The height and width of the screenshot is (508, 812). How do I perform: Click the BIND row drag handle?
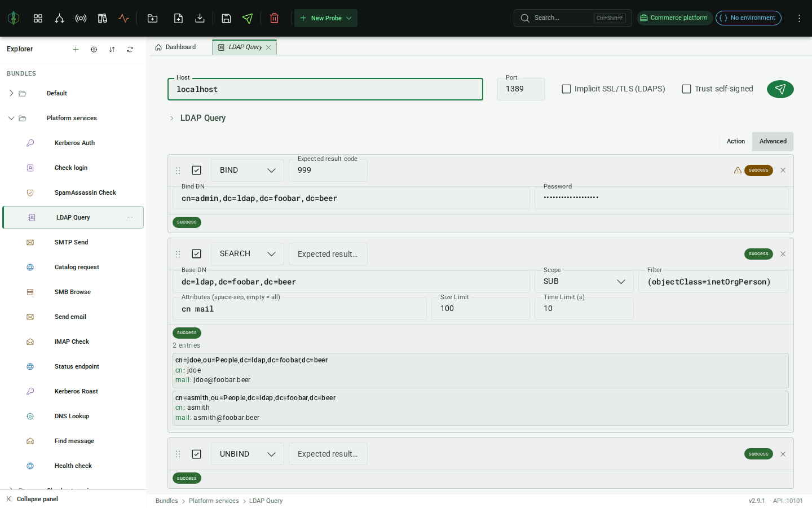click(178, 170)
